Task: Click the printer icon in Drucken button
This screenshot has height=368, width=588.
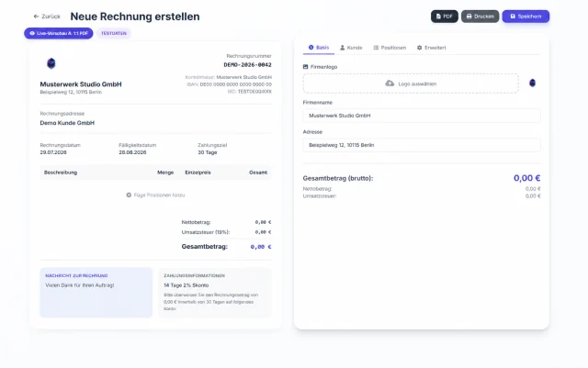Action: point(469,17)
